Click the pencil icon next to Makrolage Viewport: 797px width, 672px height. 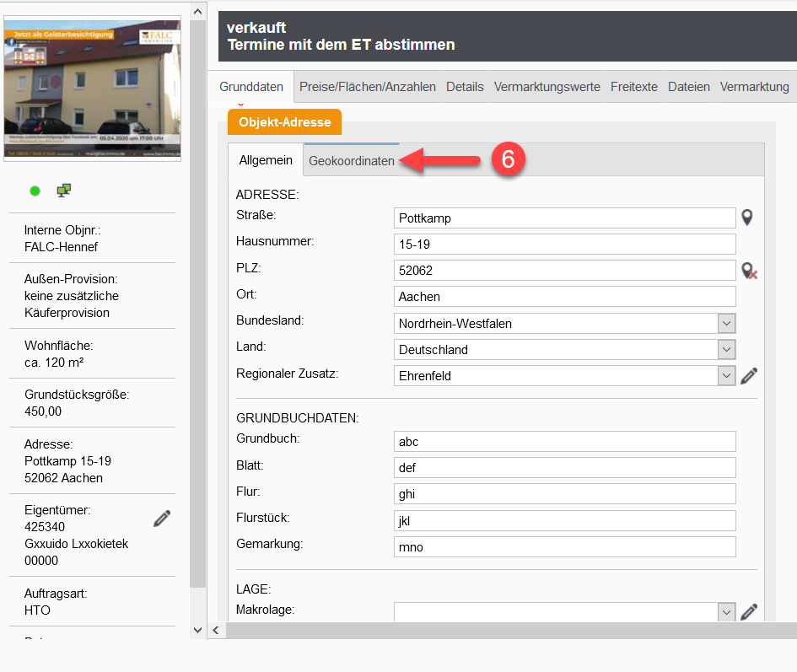click(x=749, y=612)
